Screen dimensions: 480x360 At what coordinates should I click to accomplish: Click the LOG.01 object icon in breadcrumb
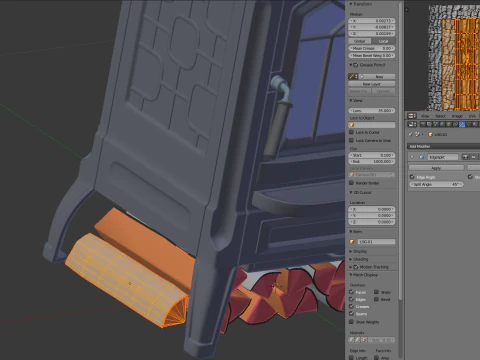430,135
